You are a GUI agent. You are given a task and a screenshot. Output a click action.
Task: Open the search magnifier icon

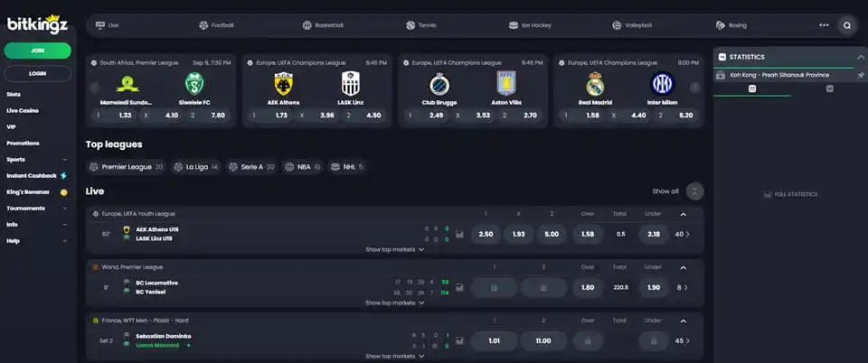pos(847,25)
